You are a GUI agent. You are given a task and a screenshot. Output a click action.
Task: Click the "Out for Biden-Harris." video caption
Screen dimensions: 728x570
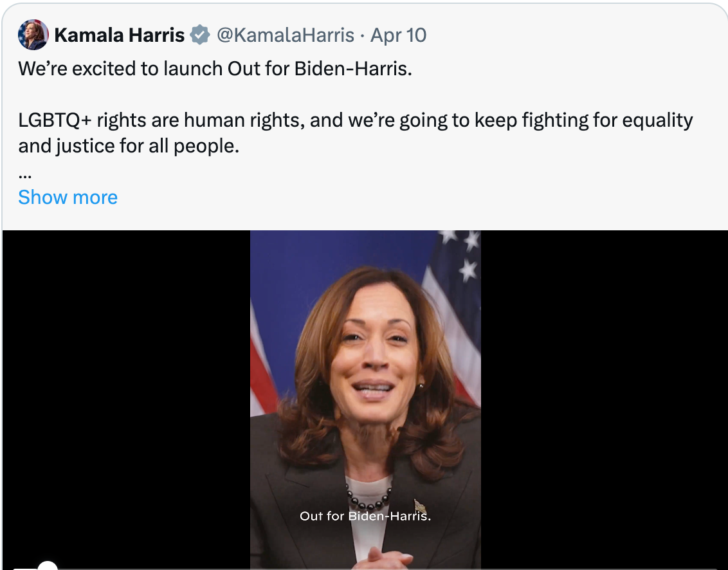click(x=365, y=516)
